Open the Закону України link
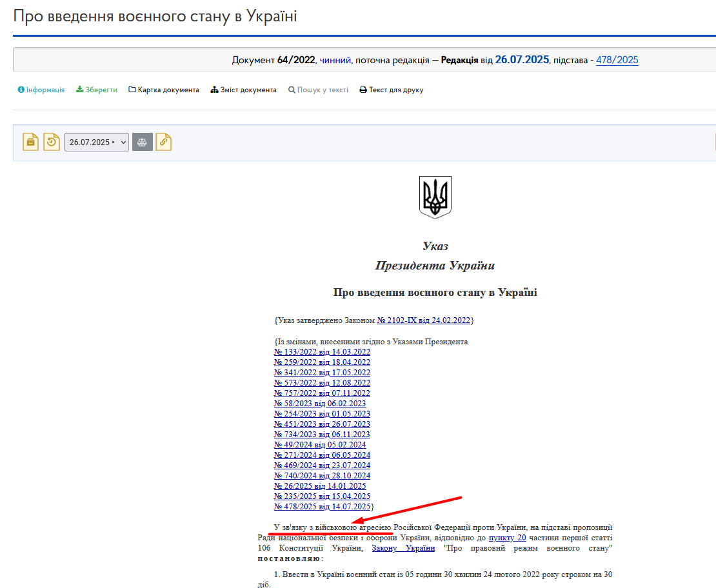 click(403, 548)
